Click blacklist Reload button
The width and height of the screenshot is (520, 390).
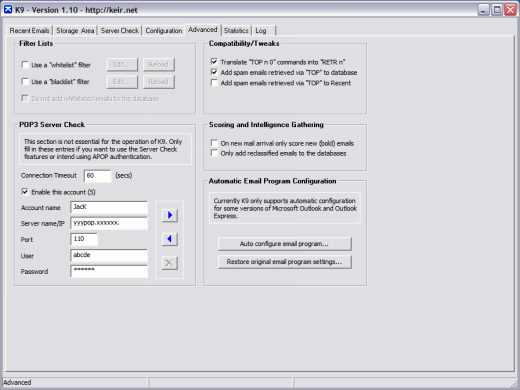point(159,82)
